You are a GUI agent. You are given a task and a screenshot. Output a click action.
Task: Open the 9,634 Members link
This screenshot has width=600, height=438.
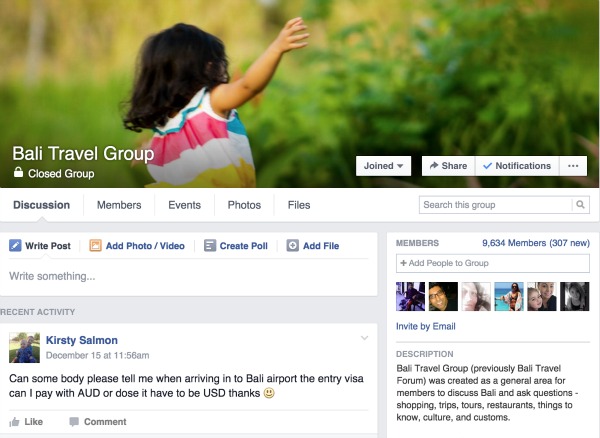[x=536, y=243]
